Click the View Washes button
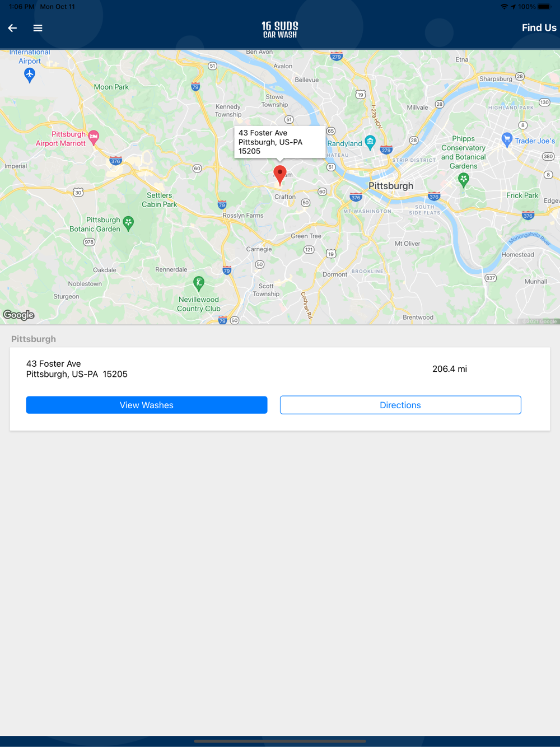The width and height of the screenshot is (560, 747). 147,405
